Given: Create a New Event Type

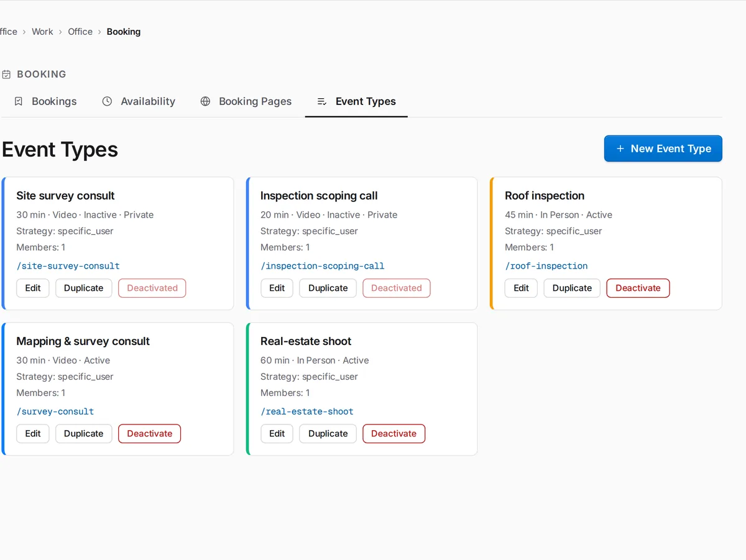Looking at the screenshot, I should [x=663, y=149].
